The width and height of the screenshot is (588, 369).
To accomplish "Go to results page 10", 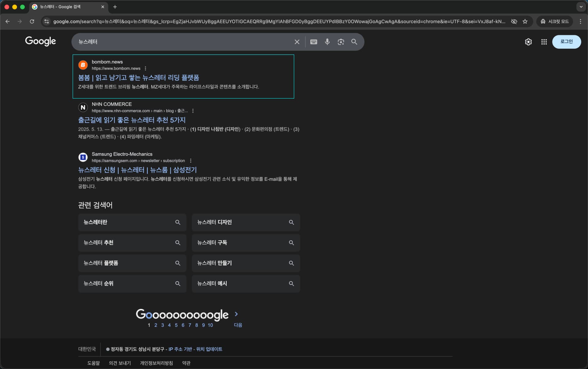I will click(210, 325).
